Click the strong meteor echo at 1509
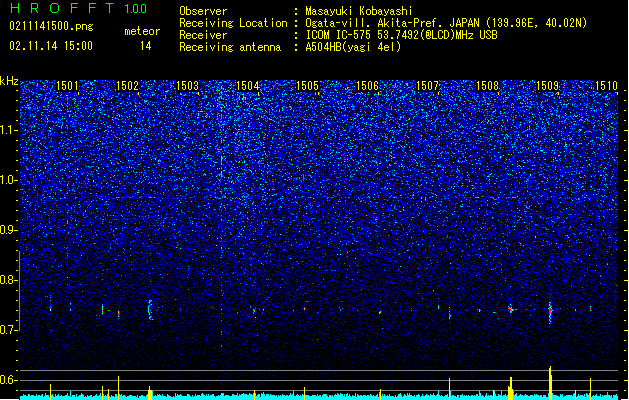Image resolution: width=629 pixels, height=400 pixels. (x=550, y=313)
